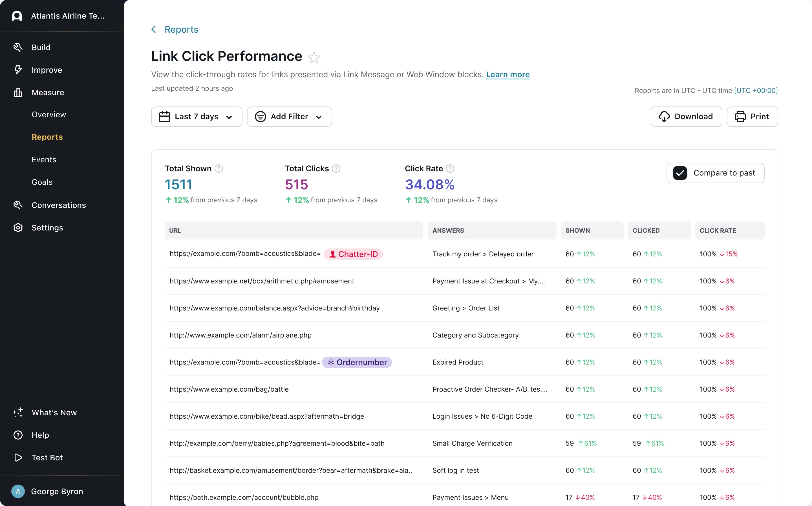Viewport: 812px width, 506px height.
Task: Star the Link Click Performance report
Action: 314,57
